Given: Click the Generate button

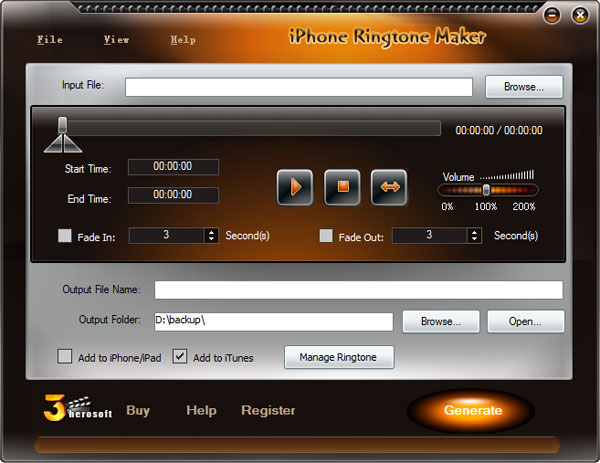Looking at the screenshot, I should [x=472, y=411].
